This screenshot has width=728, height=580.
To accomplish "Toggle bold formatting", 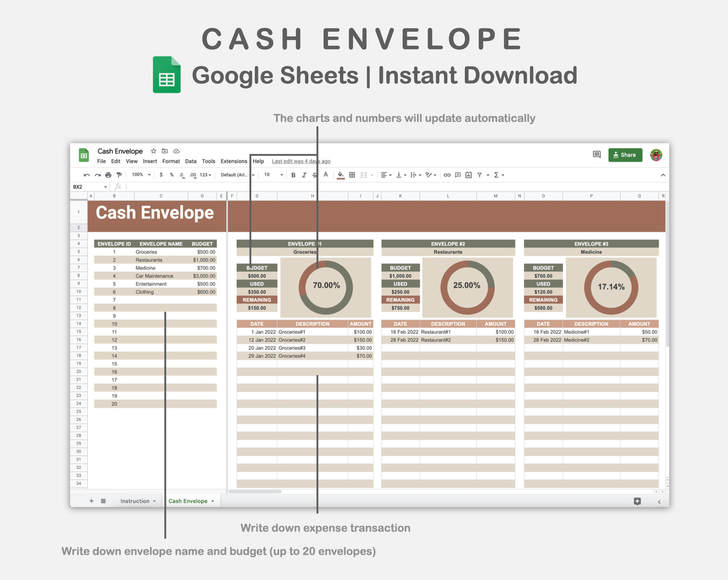I will pyautogui.click(x=293, y=175).
